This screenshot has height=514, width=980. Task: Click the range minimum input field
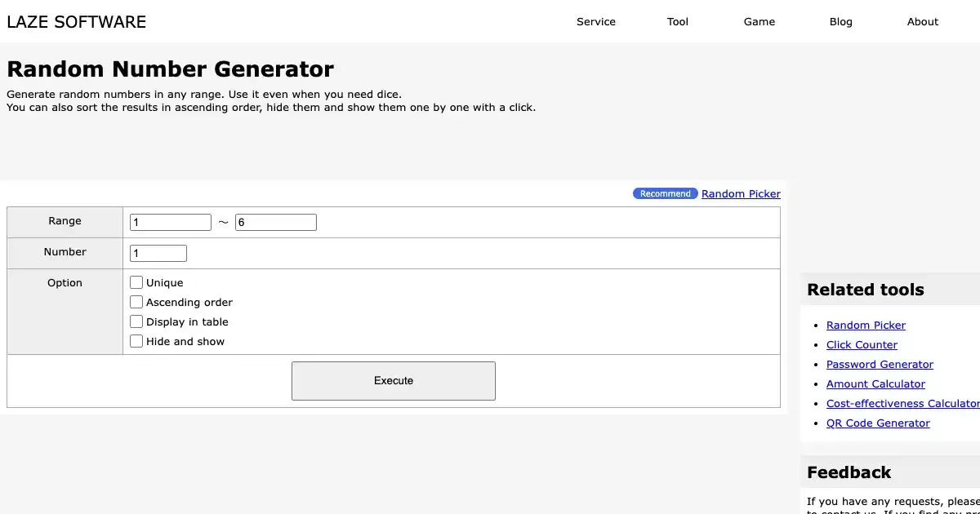click(x=171, y=222)
